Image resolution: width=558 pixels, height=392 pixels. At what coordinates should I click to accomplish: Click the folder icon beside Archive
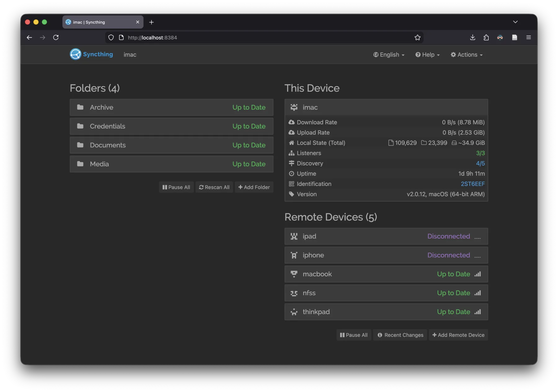(x=80, y=107)
